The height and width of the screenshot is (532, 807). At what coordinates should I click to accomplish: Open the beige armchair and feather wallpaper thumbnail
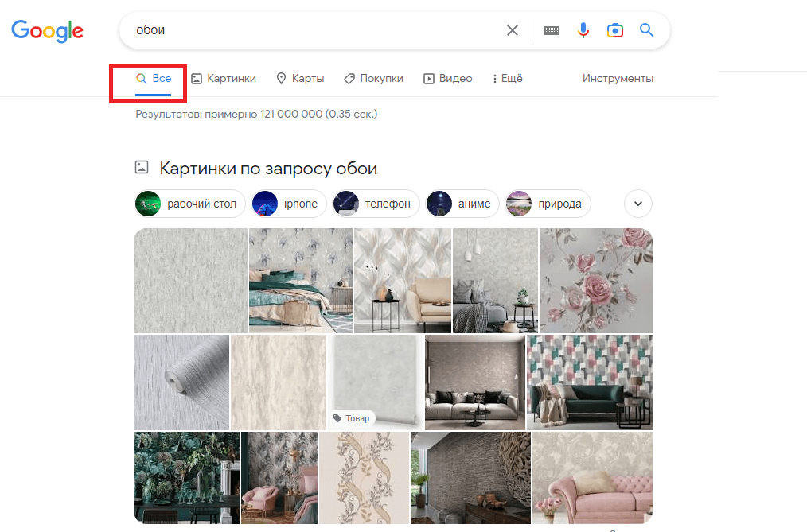pos(403,281)
